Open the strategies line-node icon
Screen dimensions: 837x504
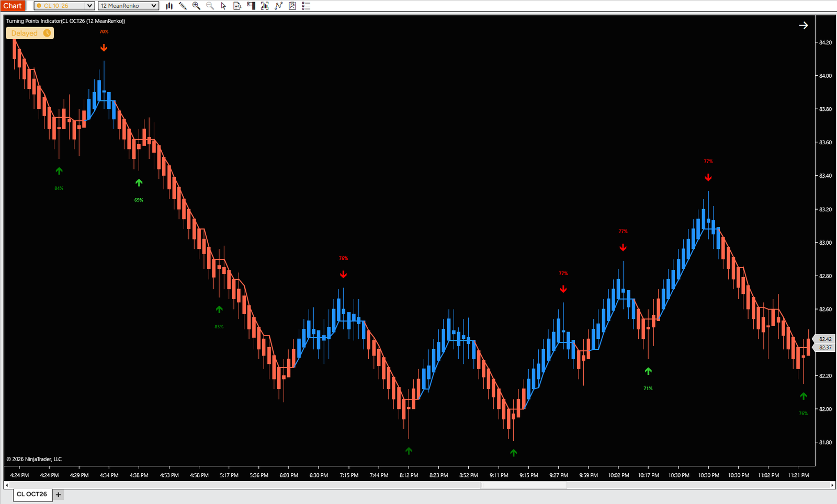(x=278, y=6)
